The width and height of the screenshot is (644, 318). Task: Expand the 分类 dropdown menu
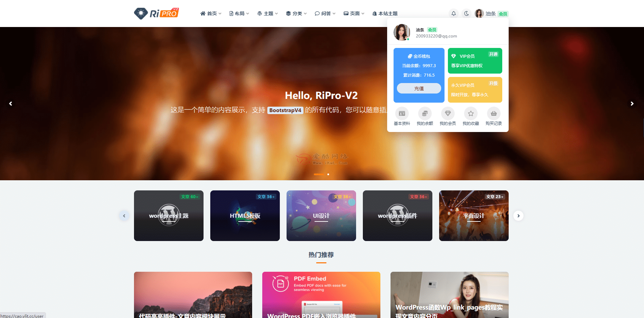pos(296,14)
